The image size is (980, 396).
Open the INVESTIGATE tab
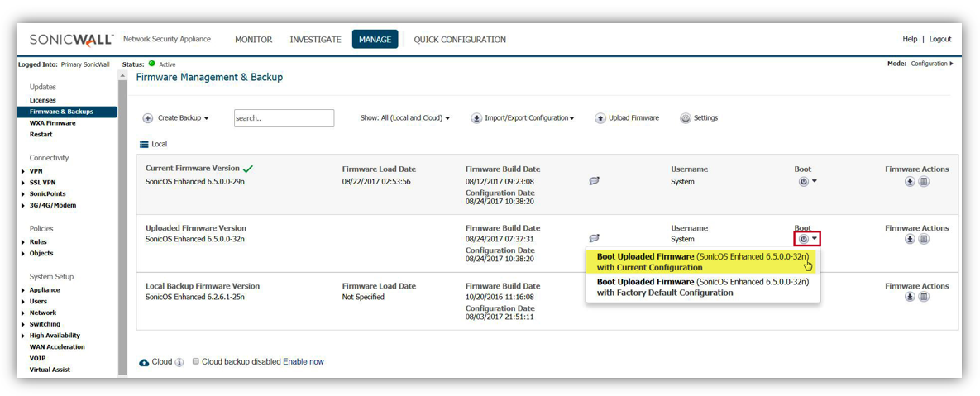coord(315,40)
